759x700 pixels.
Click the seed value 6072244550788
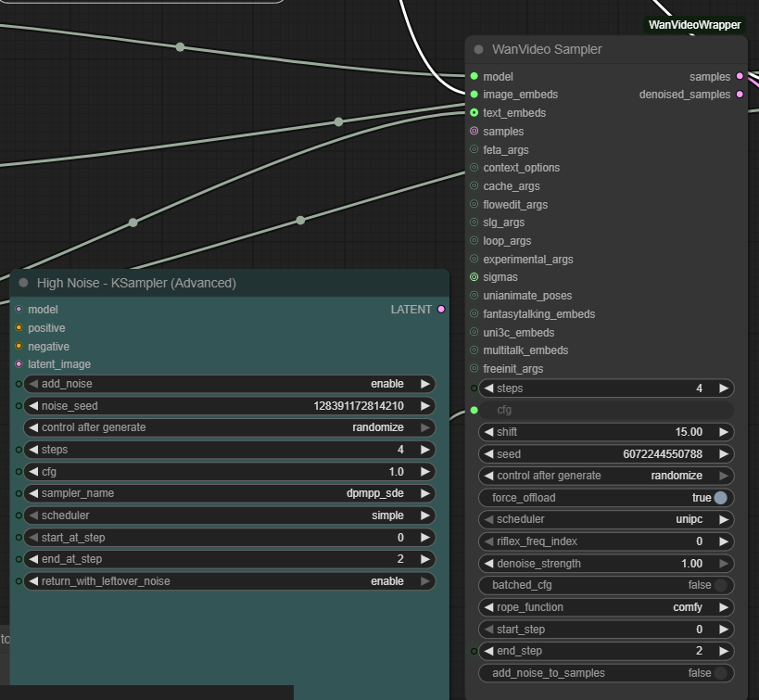pyautogui.click(x=663, y=454)
